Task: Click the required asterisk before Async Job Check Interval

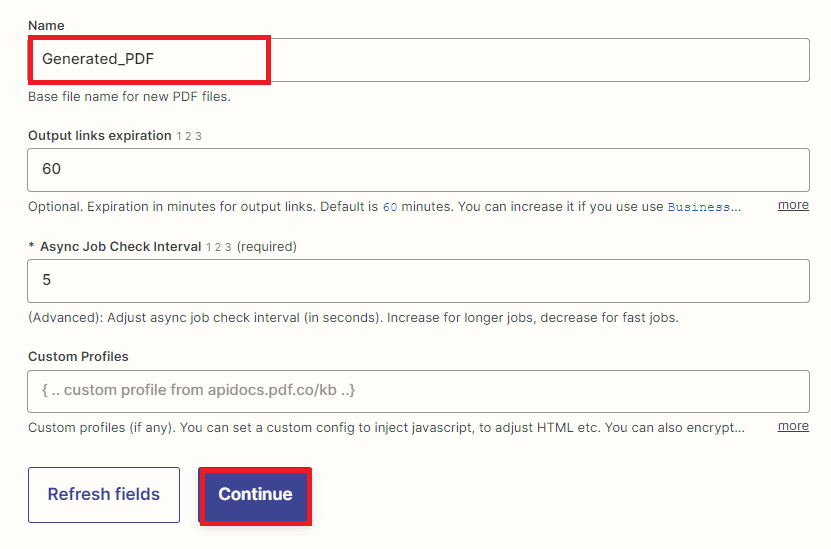Action: pyautogui.click(x=31, y=246)
